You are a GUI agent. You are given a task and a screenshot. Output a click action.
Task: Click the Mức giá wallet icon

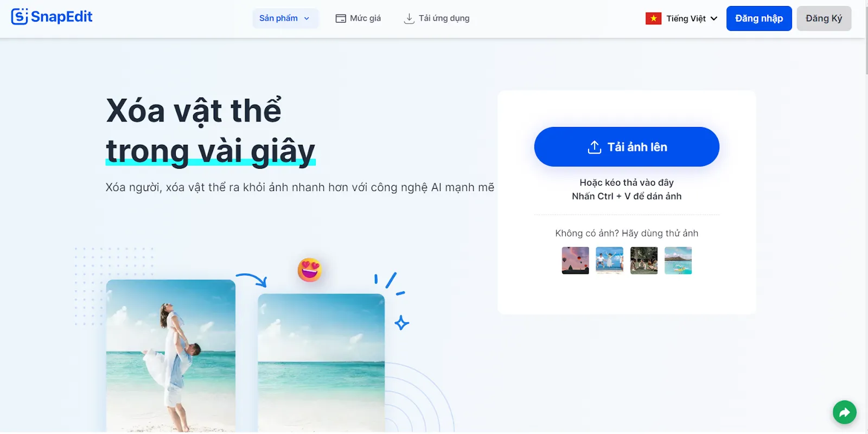coord(341,18)
